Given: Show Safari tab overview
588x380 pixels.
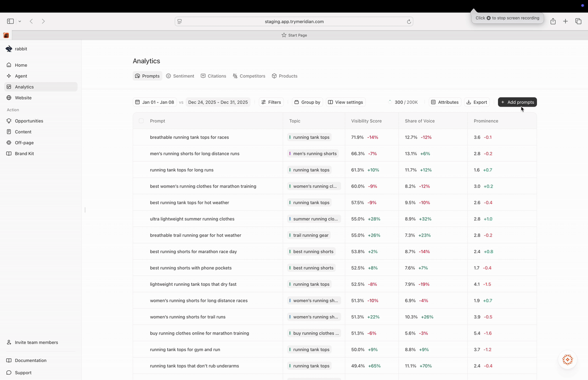Looking at the screenshot, I should point(578,21).
